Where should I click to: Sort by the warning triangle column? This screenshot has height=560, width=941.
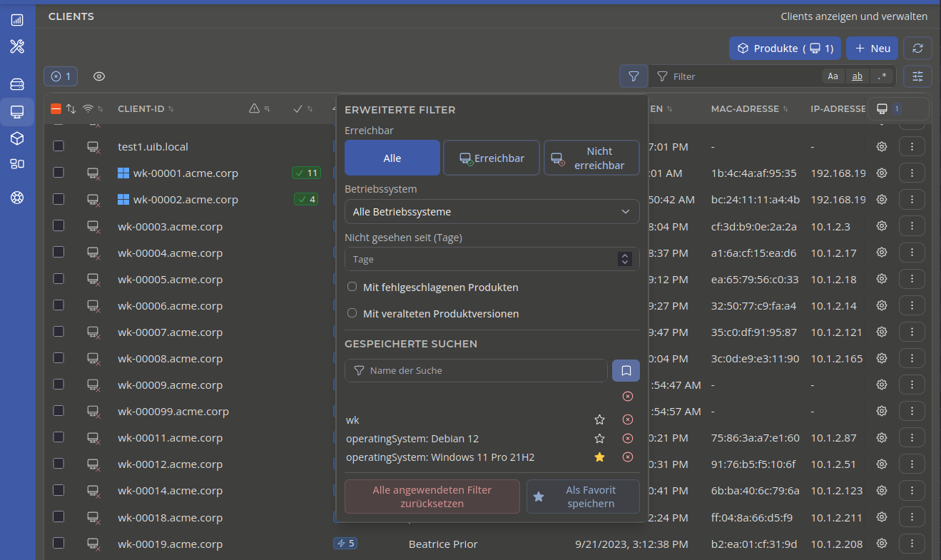click(259, 109)
